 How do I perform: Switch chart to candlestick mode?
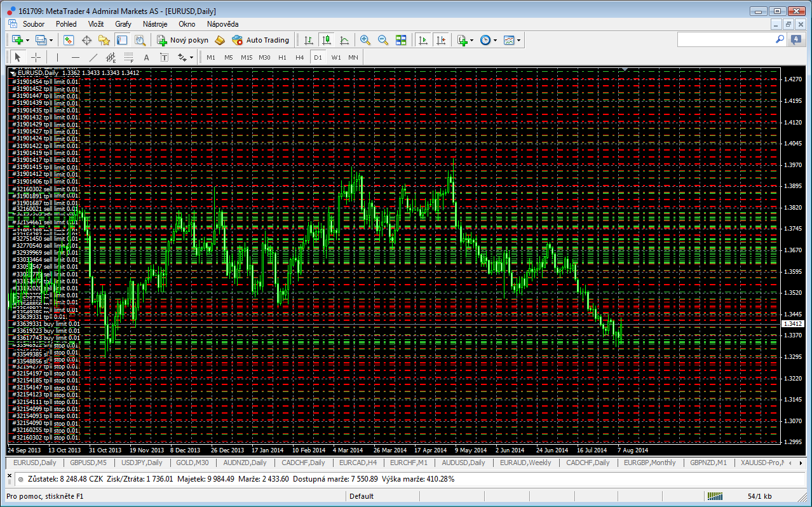pos(326,40)
